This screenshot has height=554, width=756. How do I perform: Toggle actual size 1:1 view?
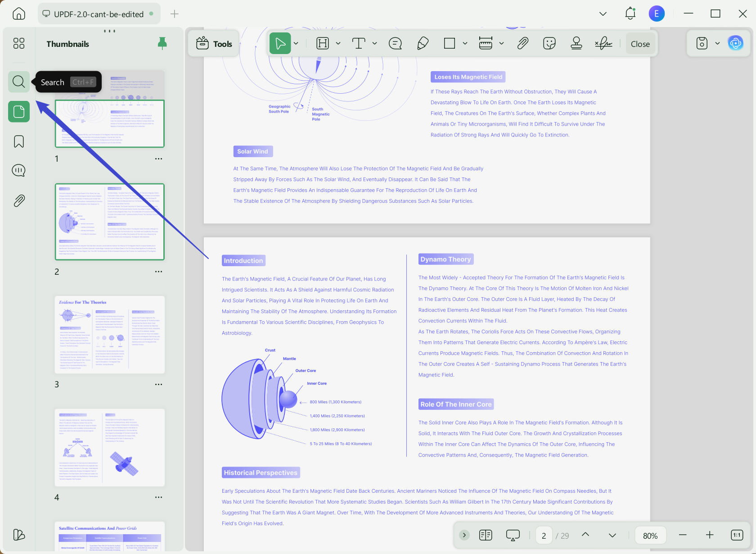pos(737,535)
